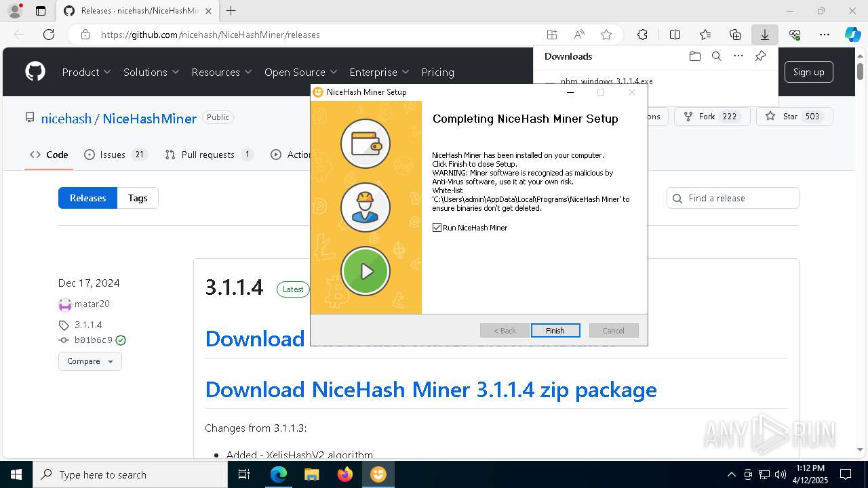This screenshot has height=488, width=868.
Task: Open the Extensions menu
Action: click(642, 35)
